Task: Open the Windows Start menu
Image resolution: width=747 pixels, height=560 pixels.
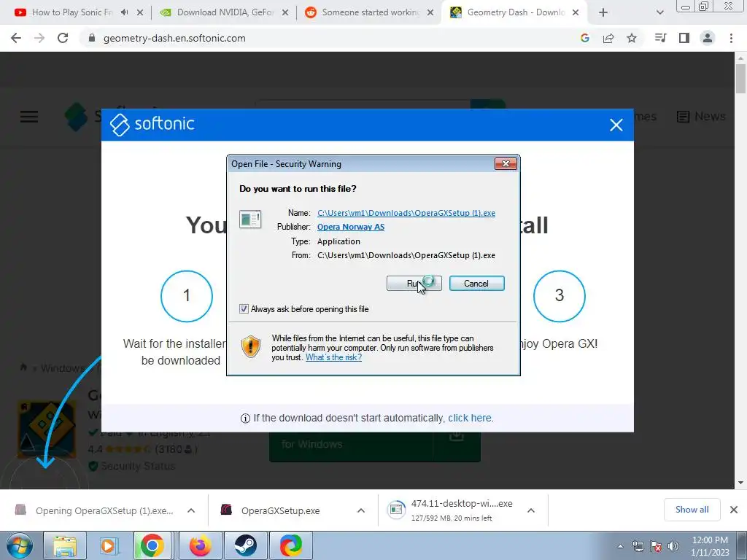Action: (20, 545)
